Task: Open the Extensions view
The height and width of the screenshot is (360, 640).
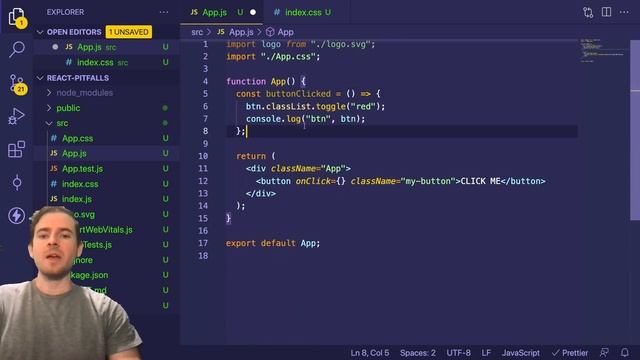Action: 16,149
